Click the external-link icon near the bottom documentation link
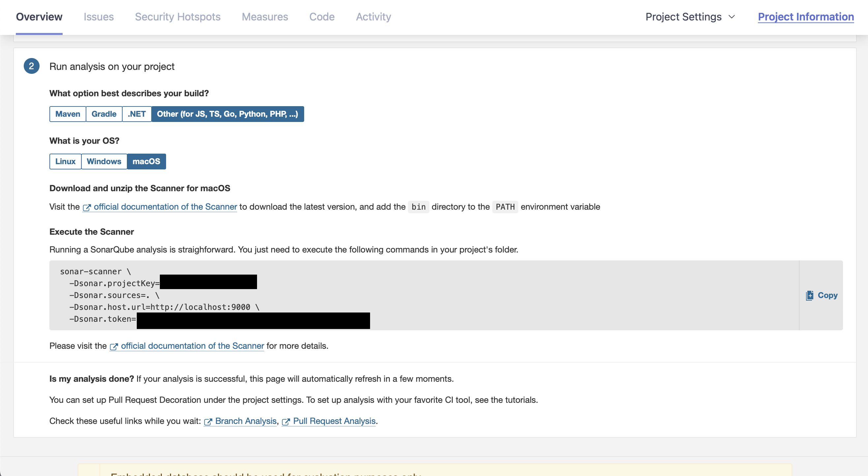Image resolution: width=868 pixels, height=476 pixels. click(114, 346)
